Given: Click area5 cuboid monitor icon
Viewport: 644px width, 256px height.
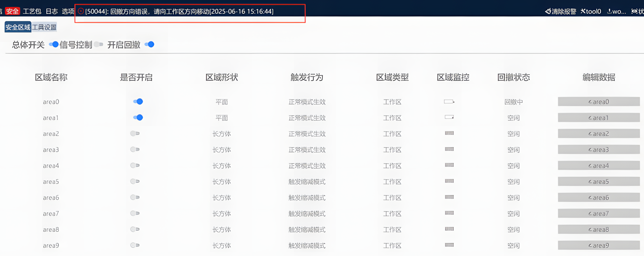Looking at the screenshot, I should click(x=449, y=181).
